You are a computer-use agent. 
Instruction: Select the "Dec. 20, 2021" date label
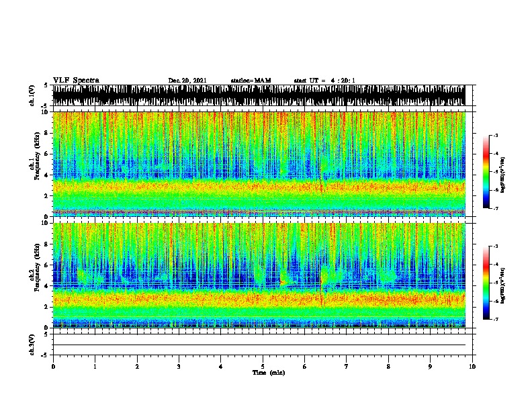coord(187,81)
